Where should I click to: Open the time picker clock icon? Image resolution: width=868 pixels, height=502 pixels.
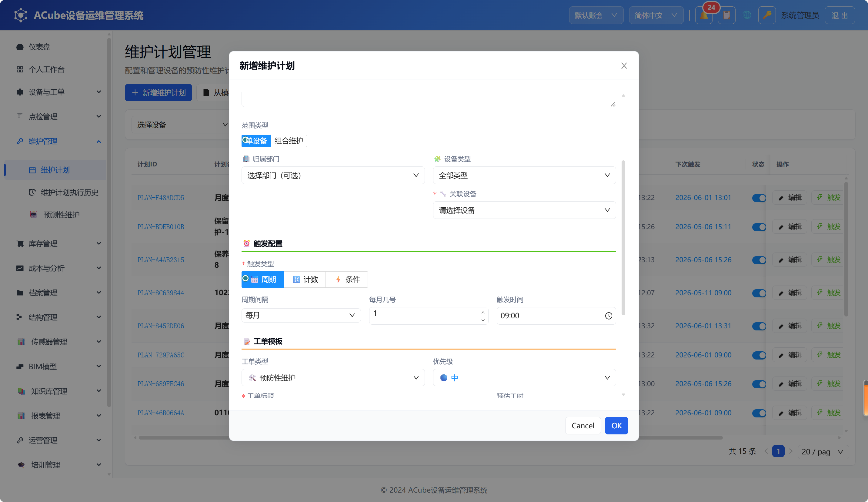[608, 316]
